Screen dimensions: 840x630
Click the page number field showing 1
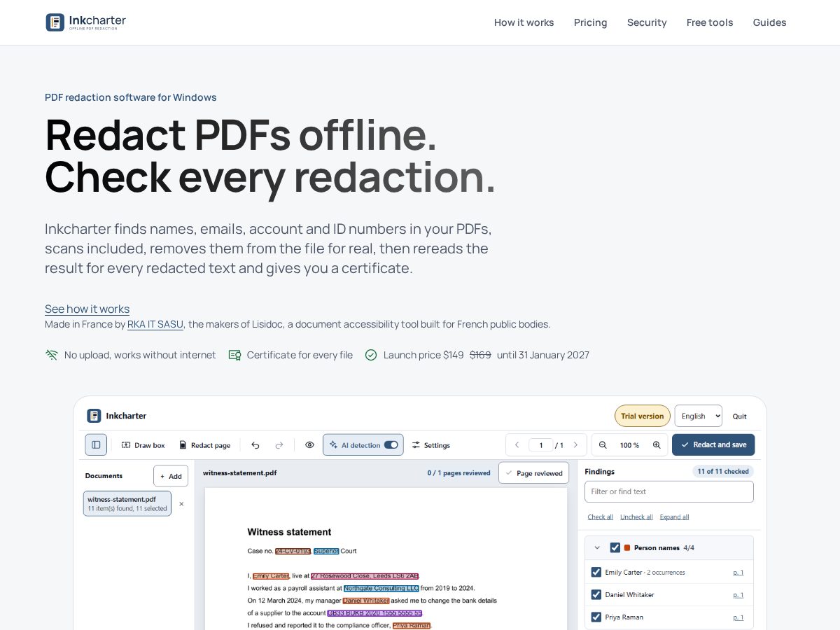541,445
